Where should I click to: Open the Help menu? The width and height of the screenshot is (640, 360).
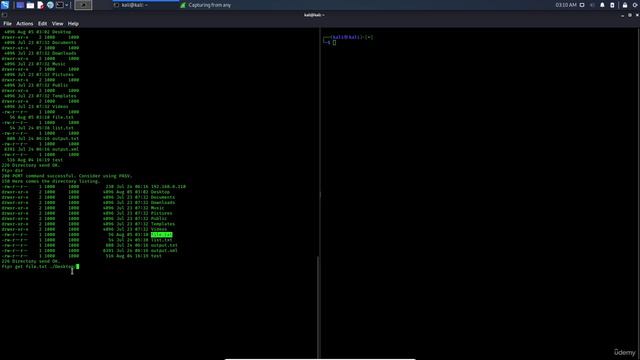pos(73,24)
